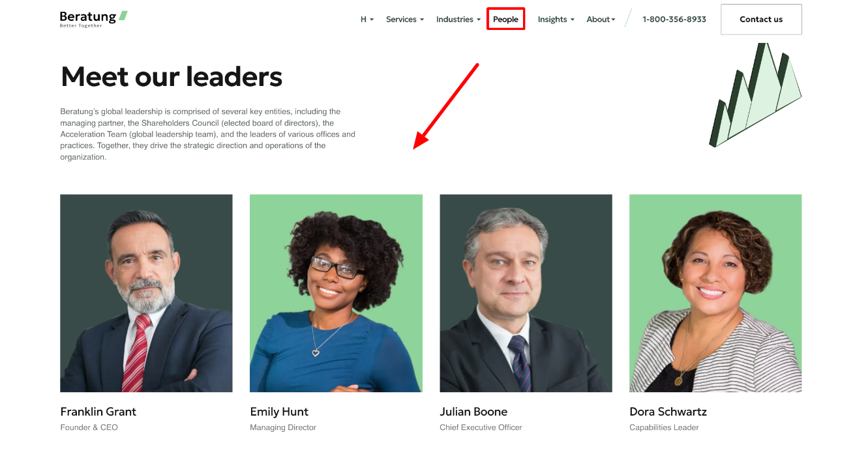Screen dimensions: 868x456
Task: Click the Dora Schwartz name link
Action: (x=668, y=412)
